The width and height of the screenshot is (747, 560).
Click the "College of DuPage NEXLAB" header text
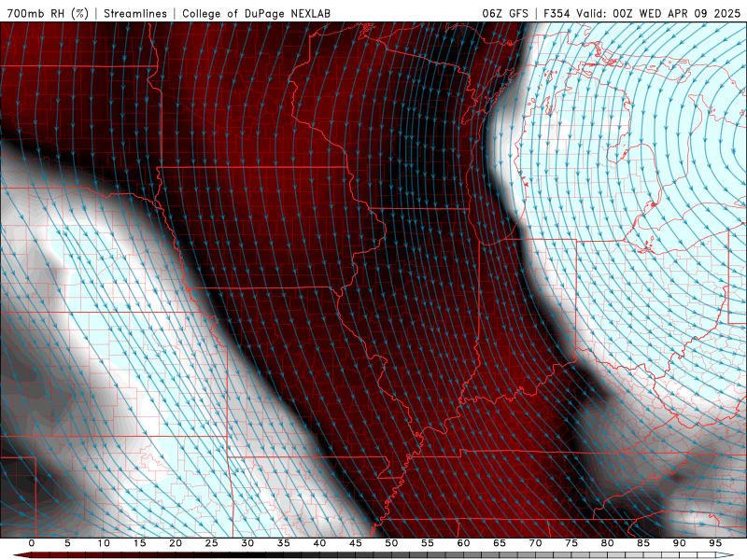click(256, 13)
